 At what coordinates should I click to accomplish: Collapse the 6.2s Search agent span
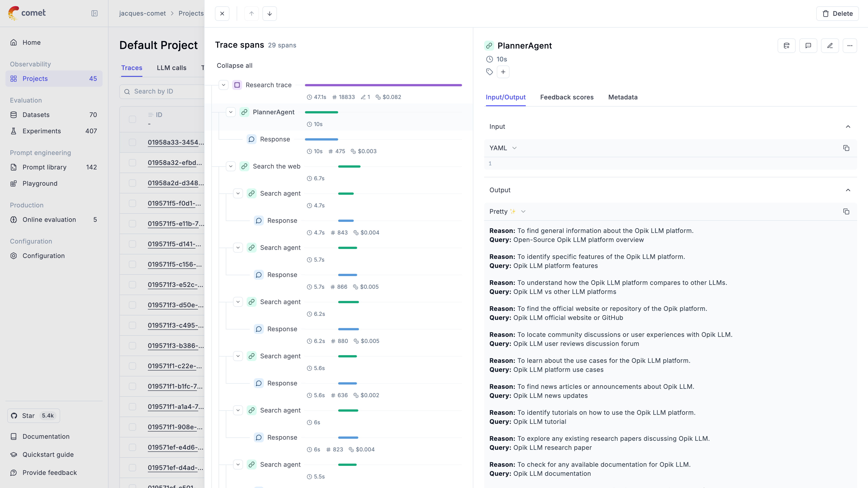click(x=238, y=302)
